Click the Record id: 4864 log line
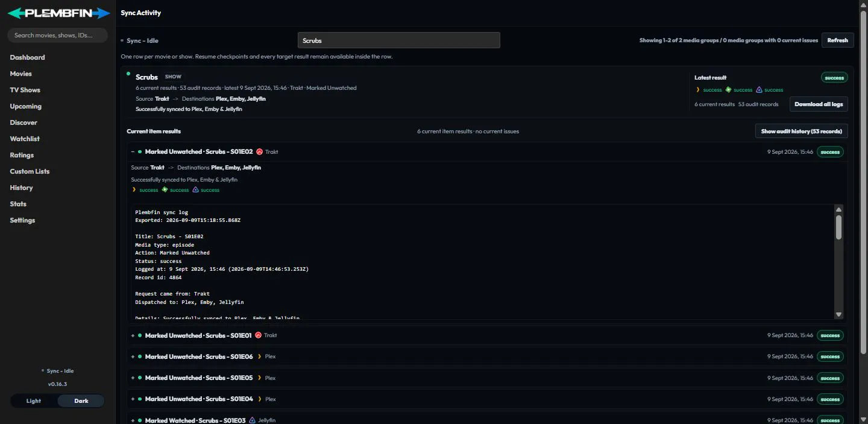This screenshot has width=868, height=424. (159, 277)
